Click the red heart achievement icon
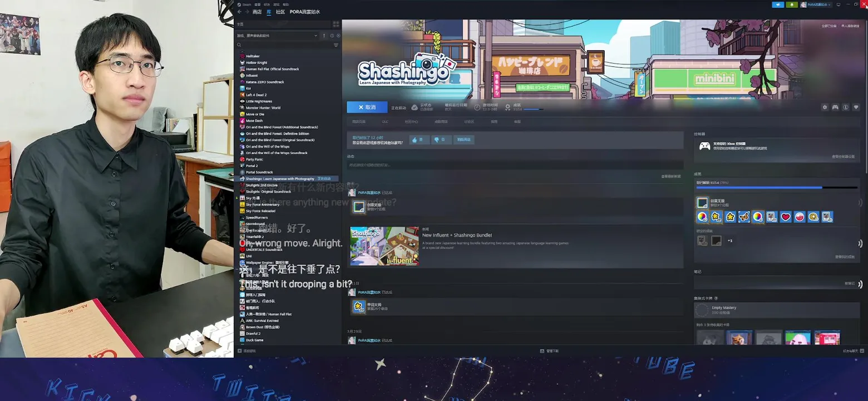 [x=786, y=217]
